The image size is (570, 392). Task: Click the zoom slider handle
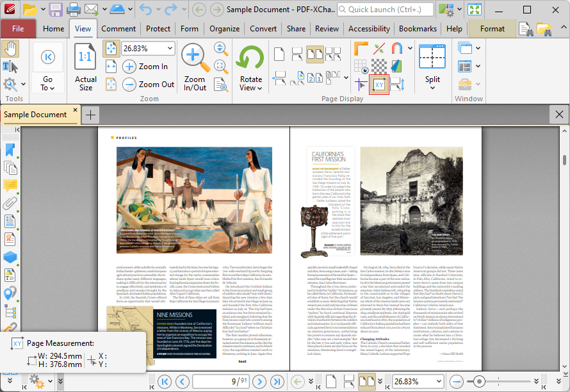click(x=479, y=382)
